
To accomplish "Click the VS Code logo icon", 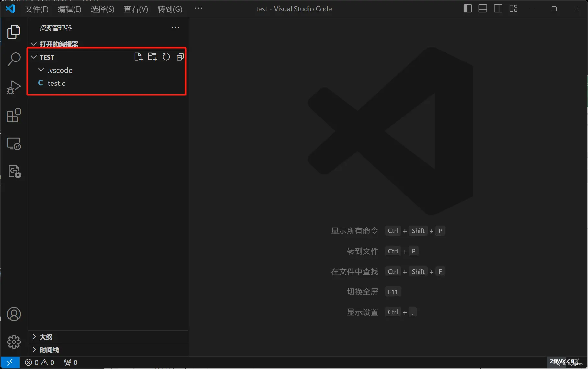I will point(10,9).
